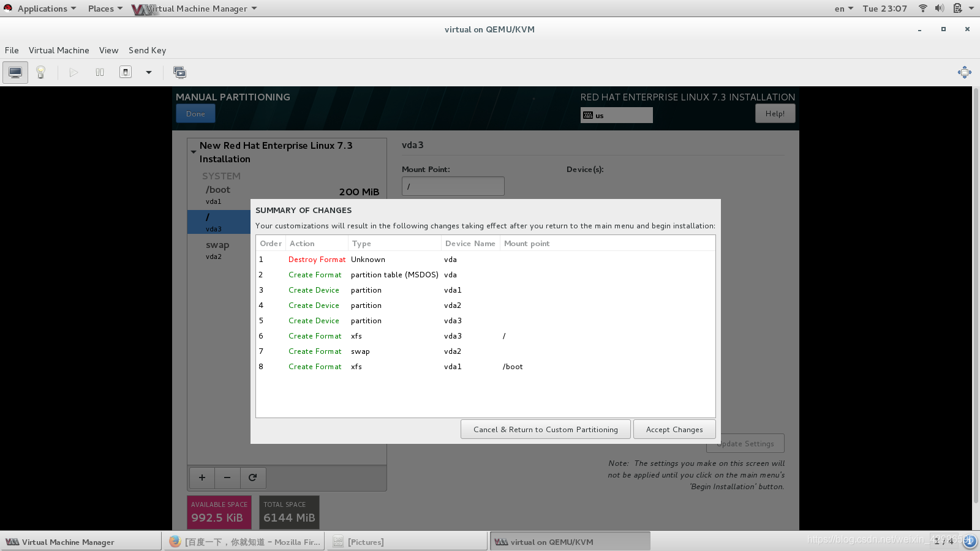Select the / vda3 partition entry

coord(219,222)
